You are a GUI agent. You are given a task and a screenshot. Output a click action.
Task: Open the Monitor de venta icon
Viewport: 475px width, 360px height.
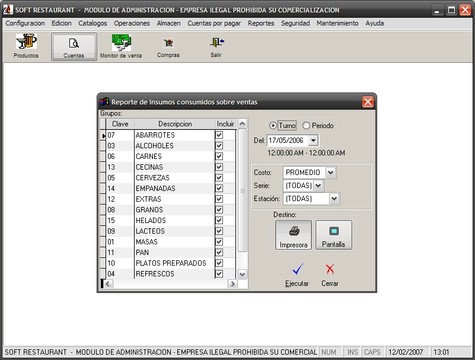121,46
